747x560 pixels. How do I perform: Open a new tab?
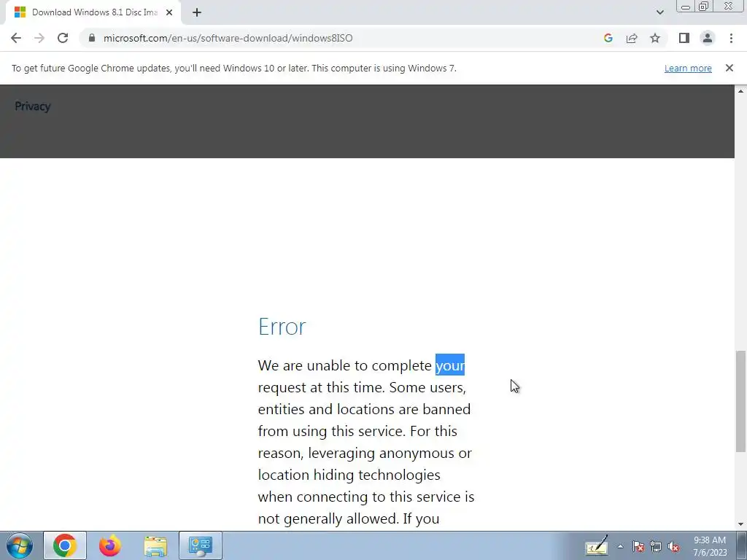tap(197, 12)
